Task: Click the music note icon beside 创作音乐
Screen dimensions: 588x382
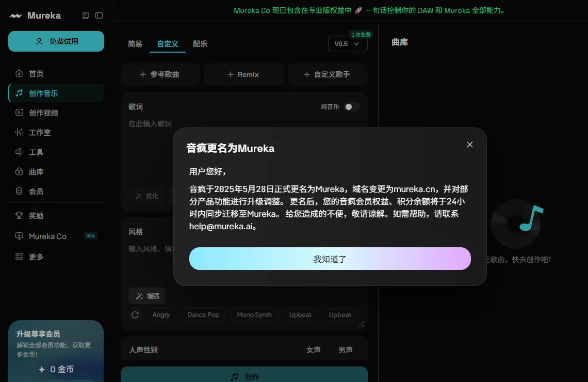Action: (19, 93)
